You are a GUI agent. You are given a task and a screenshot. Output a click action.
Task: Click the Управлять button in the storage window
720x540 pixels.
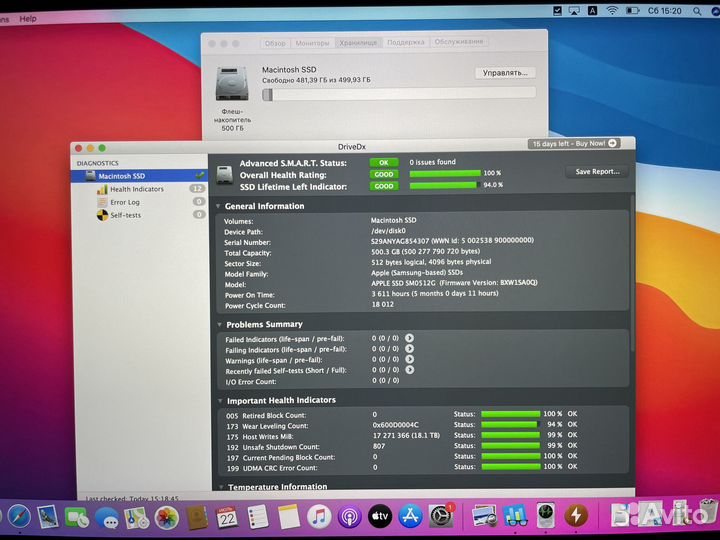(505, 73)
